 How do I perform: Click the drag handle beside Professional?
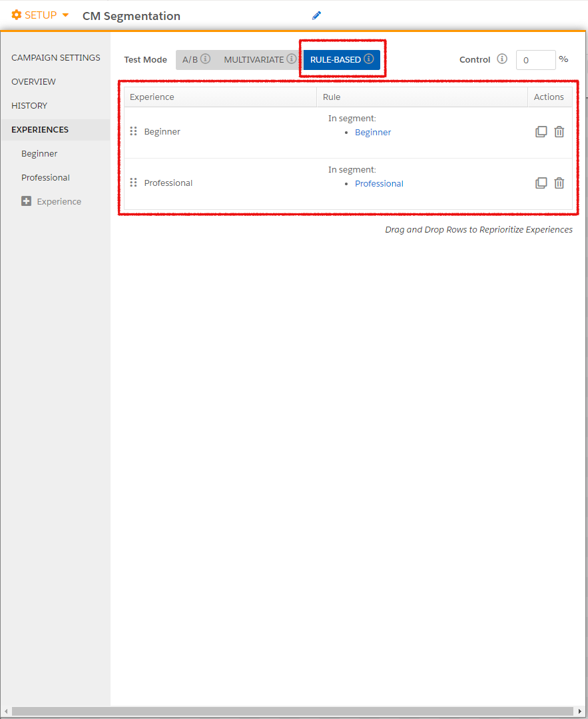[133, 183]
